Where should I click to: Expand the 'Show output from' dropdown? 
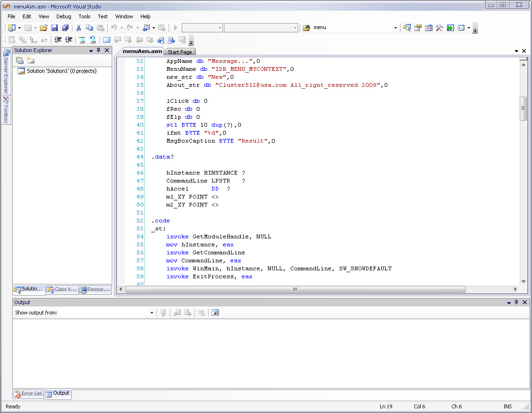152,313
